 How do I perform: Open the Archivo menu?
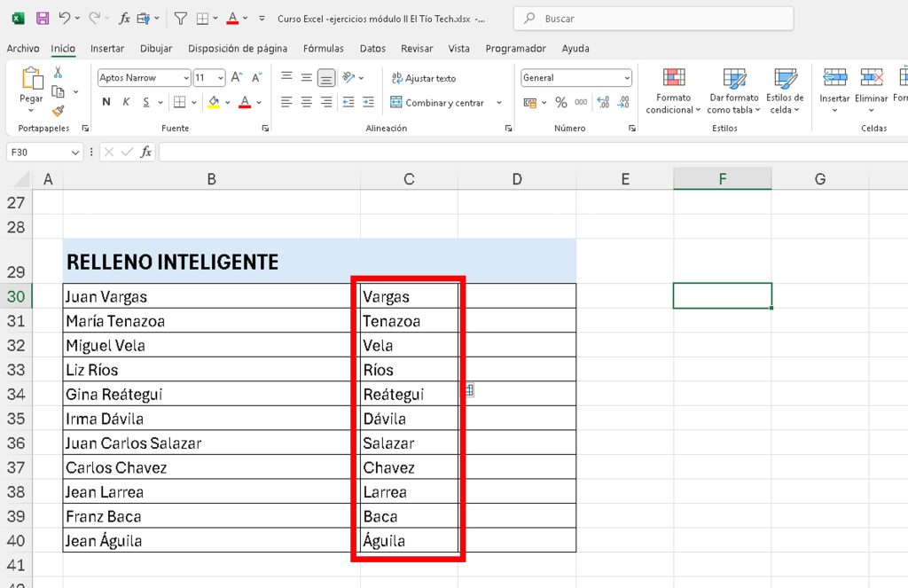click(23, 49)
